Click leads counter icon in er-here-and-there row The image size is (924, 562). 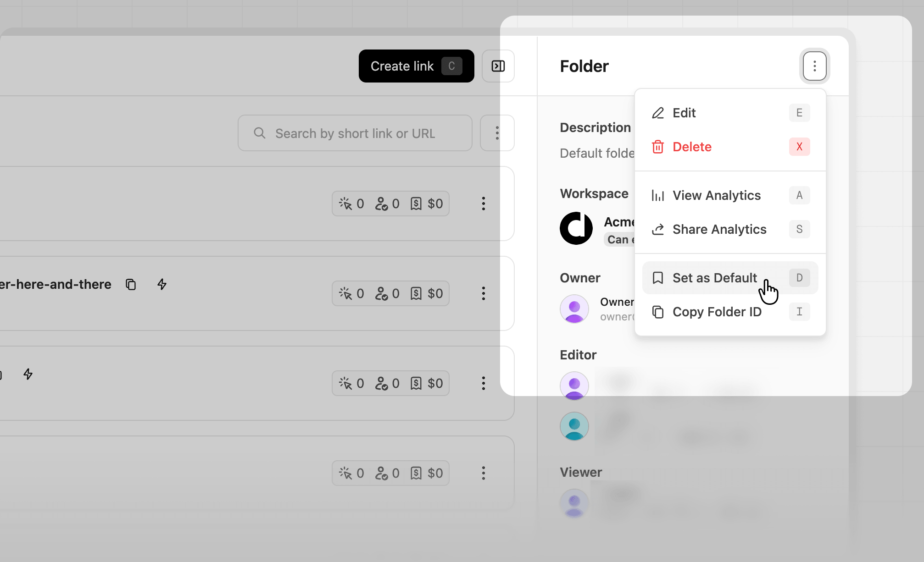pyautogui.click(x=381, y=293)
